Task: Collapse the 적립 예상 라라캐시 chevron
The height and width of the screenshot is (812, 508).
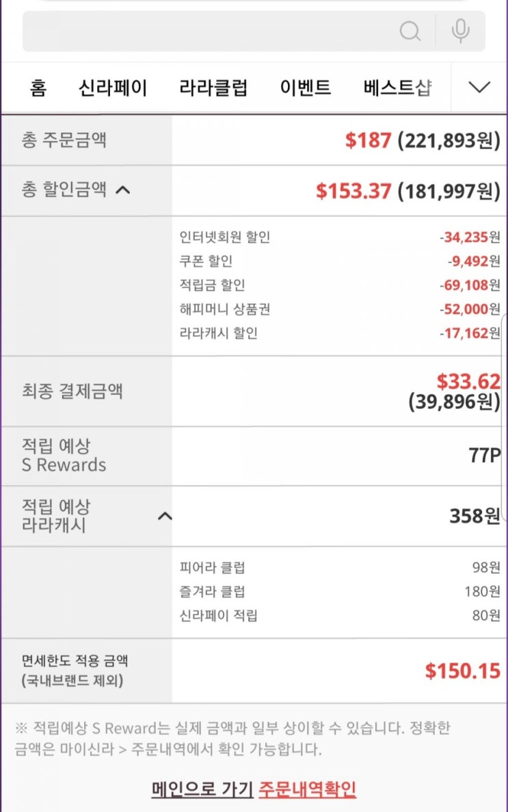Action: (165, 516)
